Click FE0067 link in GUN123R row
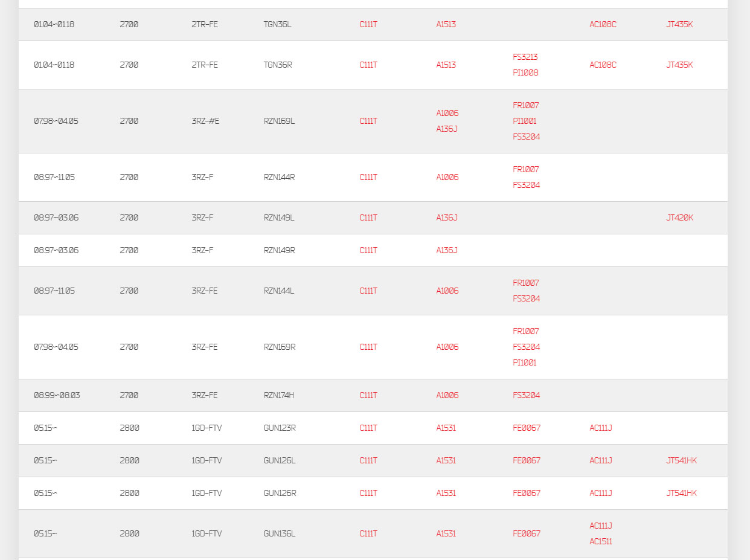 [527, 428]
